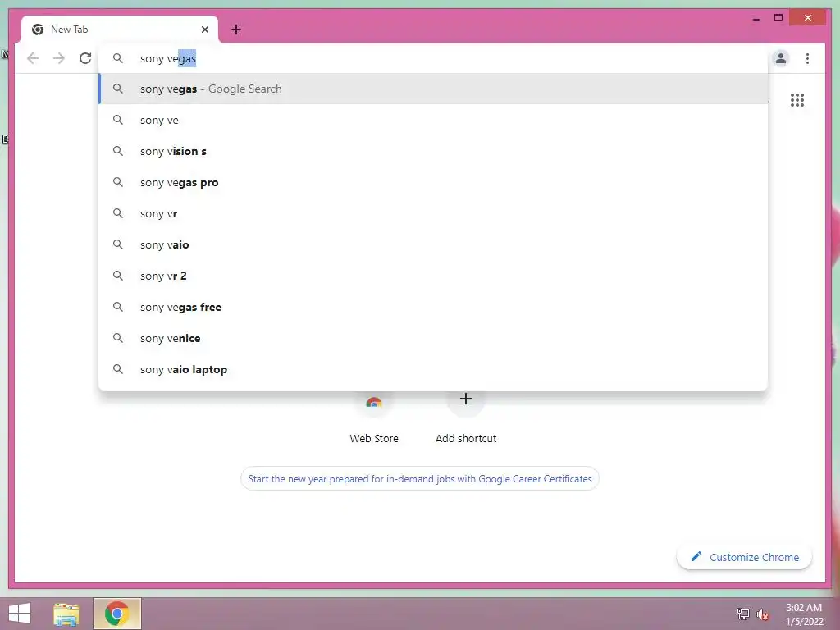Open a new tab with plus button
The width and height of the screenshot is (840, 630).
(x=236, y=30)
